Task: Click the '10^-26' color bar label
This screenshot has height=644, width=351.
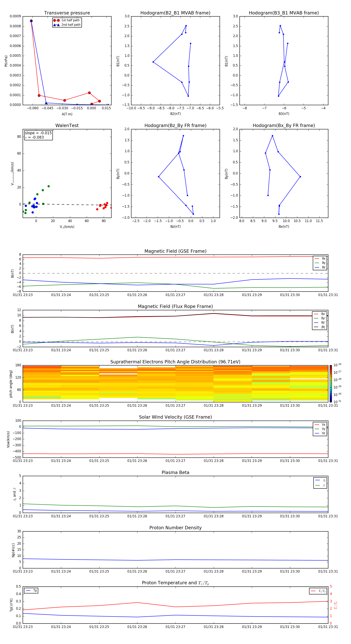Action: point(337,365)
